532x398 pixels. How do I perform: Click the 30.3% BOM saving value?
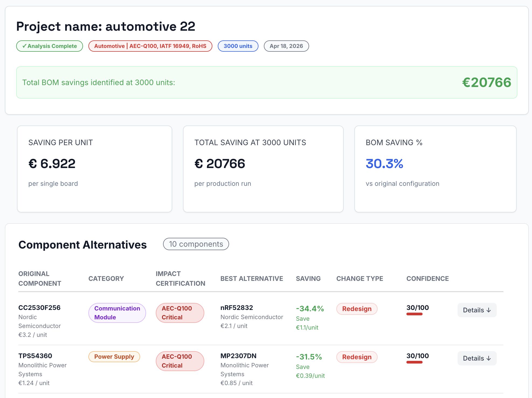click(x=385, y=163)
